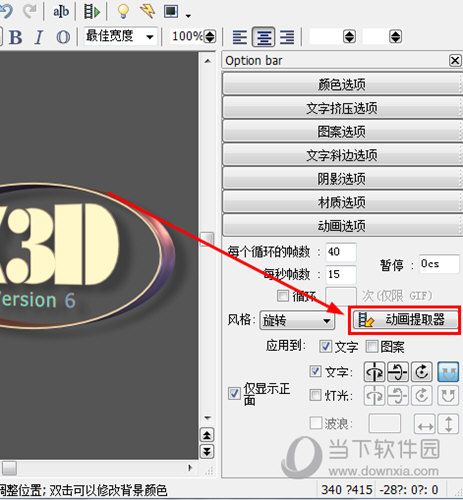Click the horizontal wave direction icon

click(x=425, y=424)
